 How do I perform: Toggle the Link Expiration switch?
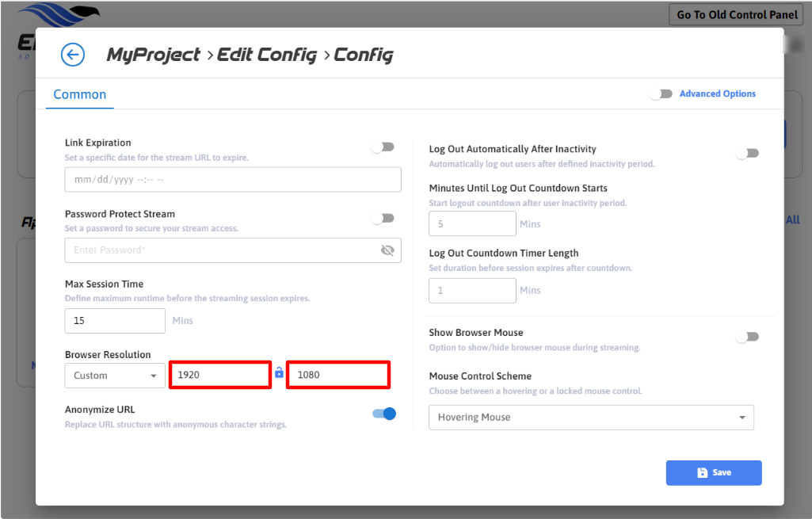[x=383, y=147]
